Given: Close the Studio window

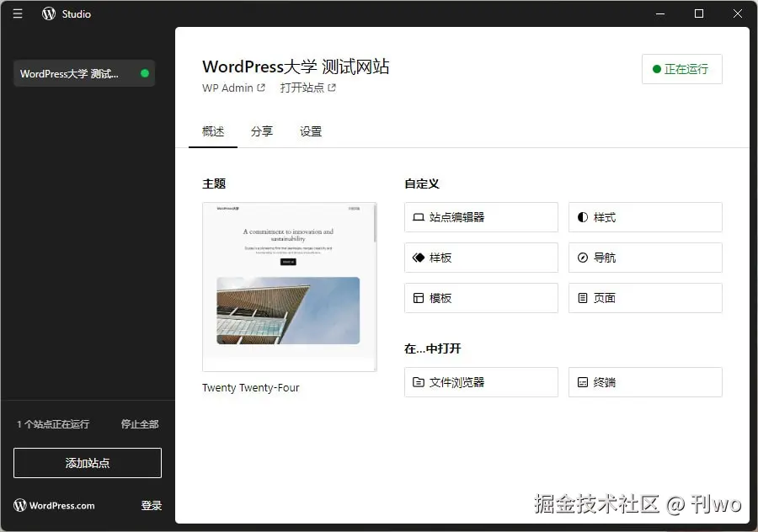Looking at the screenshot, I should coord(737,13).
